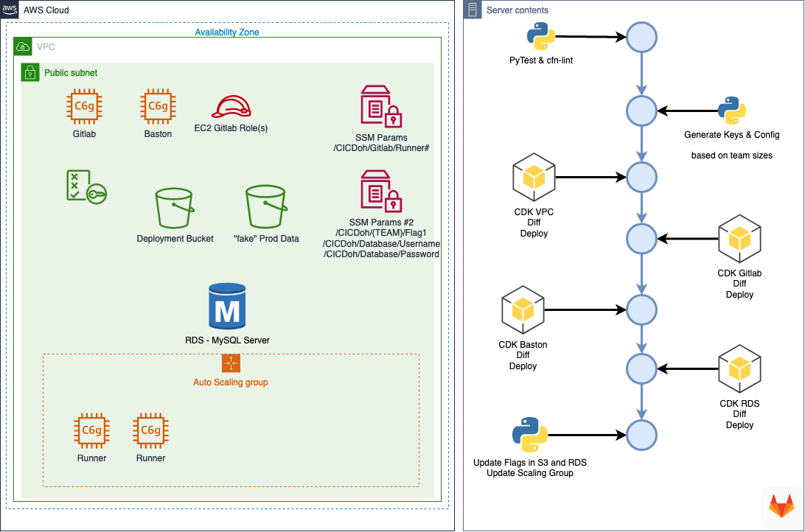
Task: Click the Server contents icon
Action: coord(473,10)
